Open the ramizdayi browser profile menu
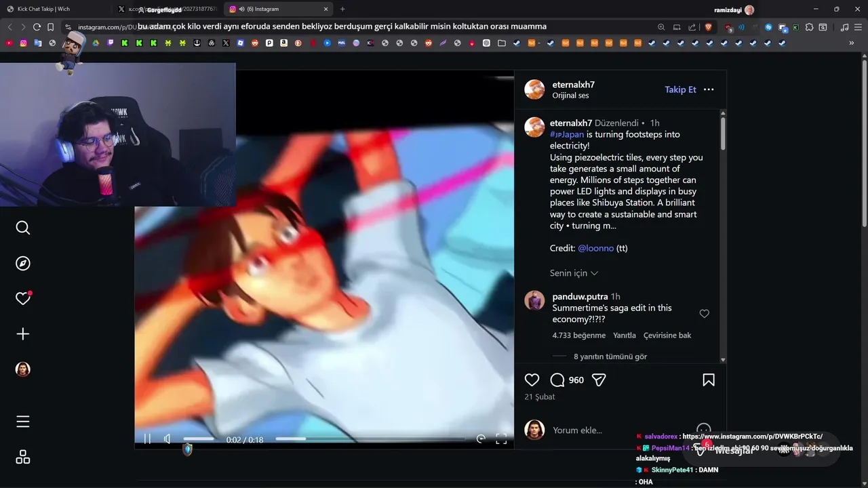 734,9
